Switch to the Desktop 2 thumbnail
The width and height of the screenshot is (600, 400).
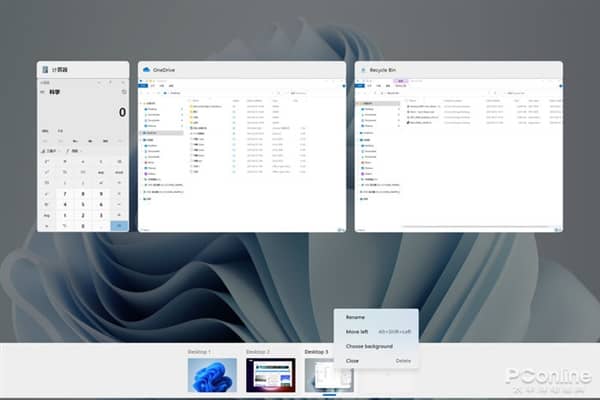click(270, 375)
